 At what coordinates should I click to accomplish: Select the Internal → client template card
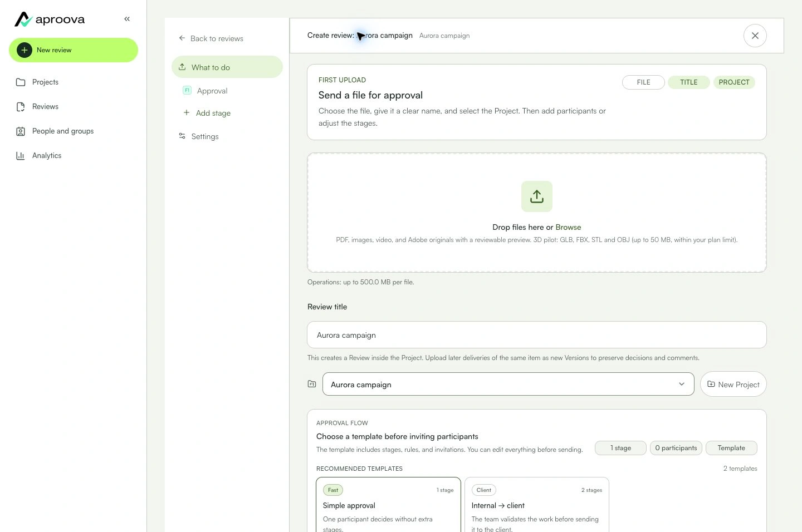[537, 505]
